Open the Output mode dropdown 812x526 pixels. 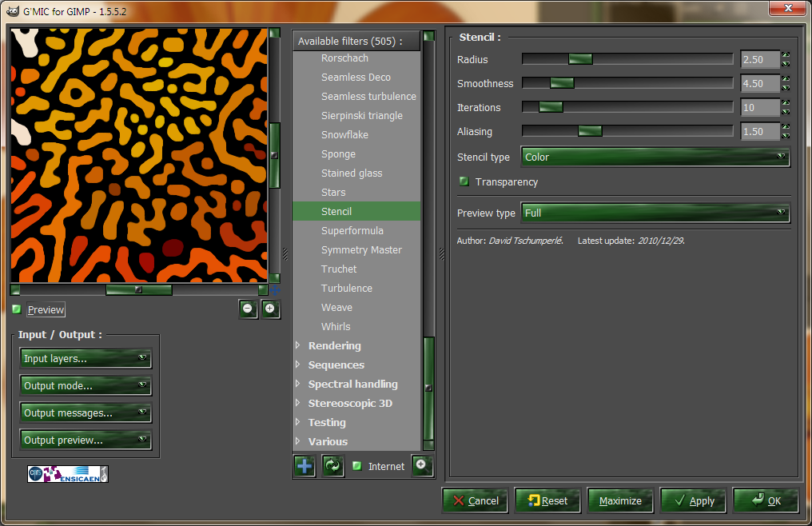coord(86,385)
